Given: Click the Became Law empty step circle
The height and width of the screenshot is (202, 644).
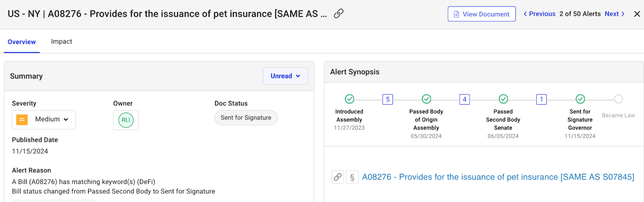Looking at the screenshot, I should pos(618,99).
